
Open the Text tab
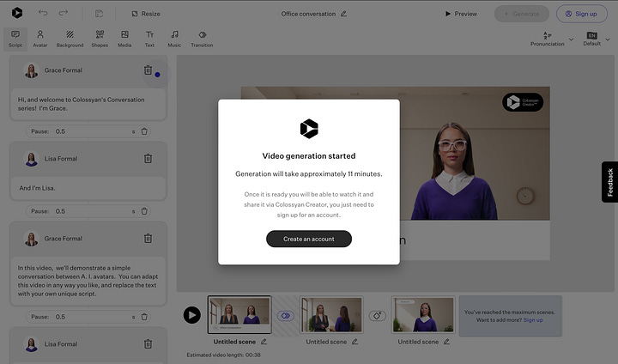149,39
